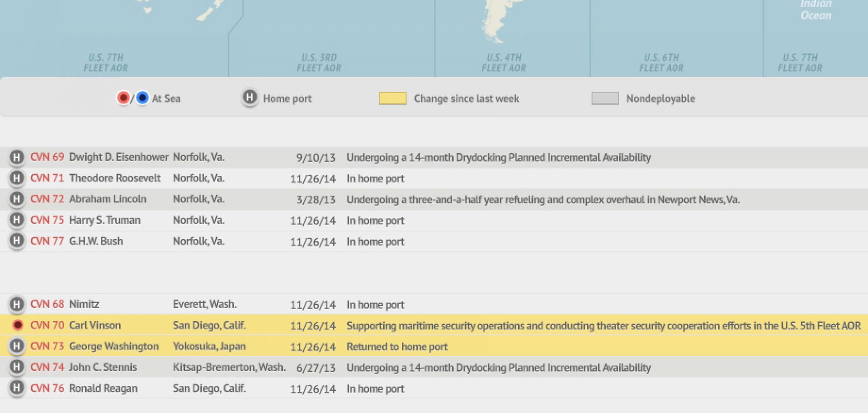The image size is (868, 413).
Task: Click the ship name Nimitz
Action: [84, 304]
